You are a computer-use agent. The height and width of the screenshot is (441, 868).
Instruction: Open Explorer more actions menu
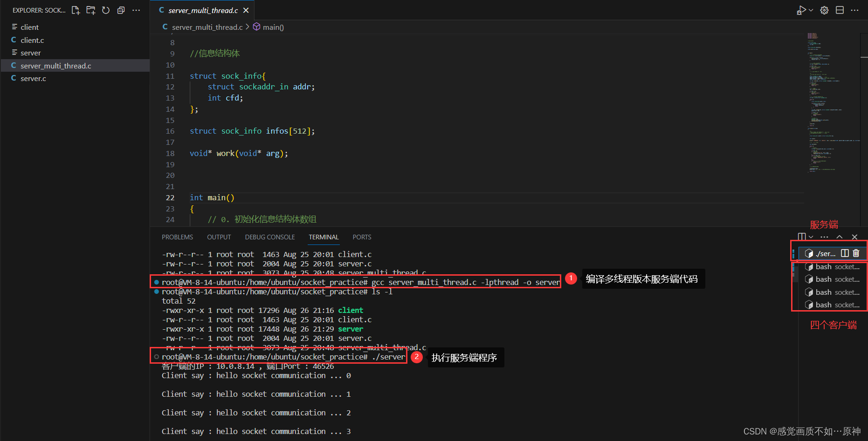[x=136, y=10]
